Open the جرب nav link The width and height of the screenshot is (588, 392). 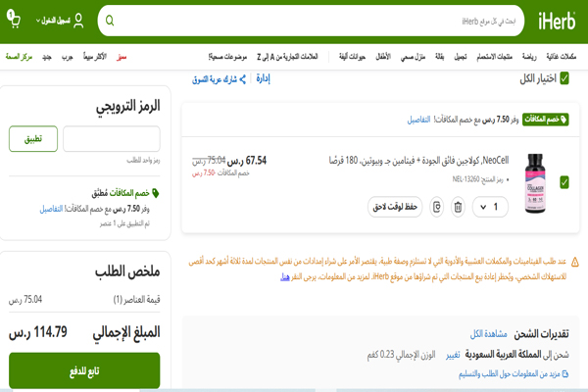coord(67,57)
